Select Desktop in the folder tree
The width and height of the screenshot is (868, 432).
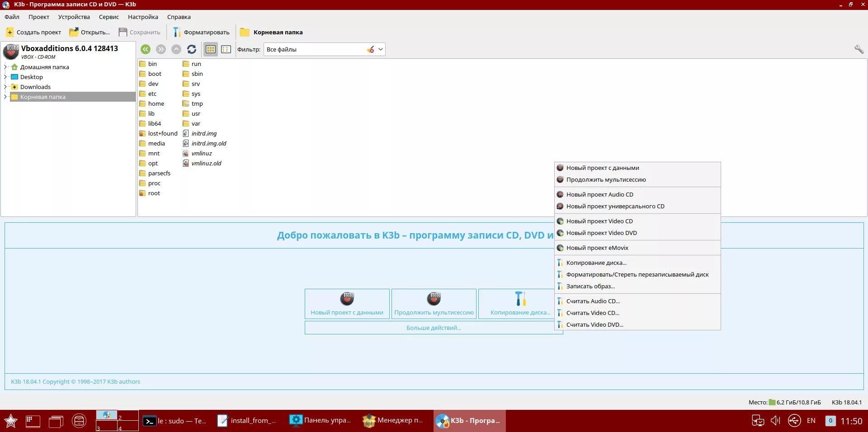point(31,77)
